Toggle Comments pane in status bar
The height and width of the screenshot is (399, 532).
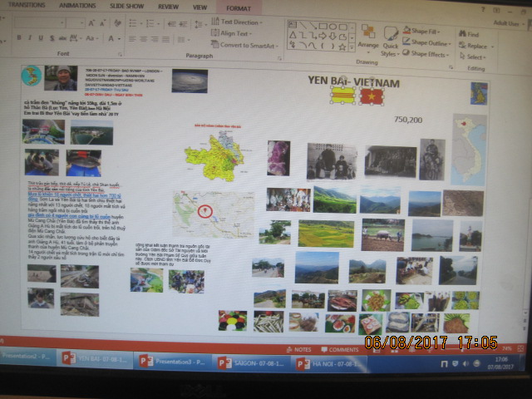tap(340, 349)
